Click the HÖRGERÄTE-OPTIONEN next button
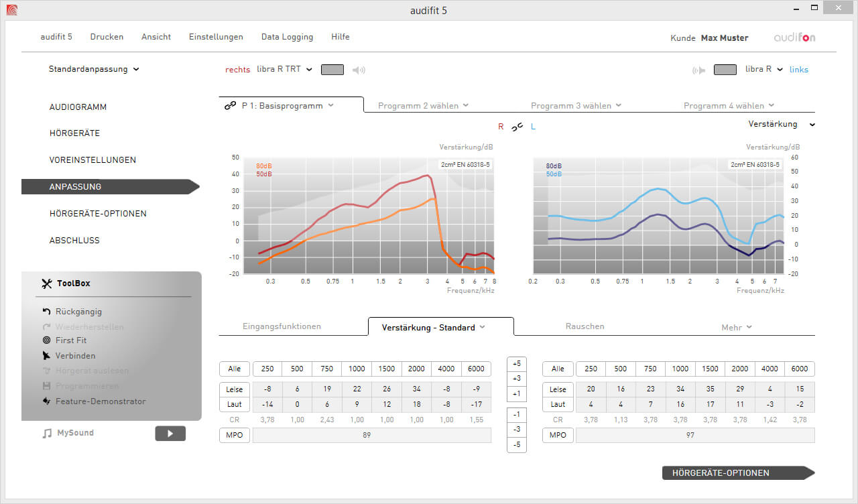 coord(737,473)
